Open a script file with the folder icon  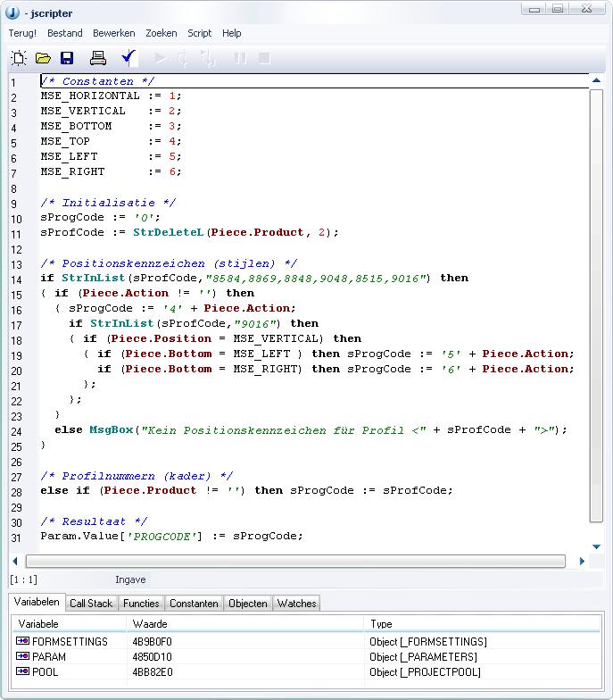click(43, 58)
